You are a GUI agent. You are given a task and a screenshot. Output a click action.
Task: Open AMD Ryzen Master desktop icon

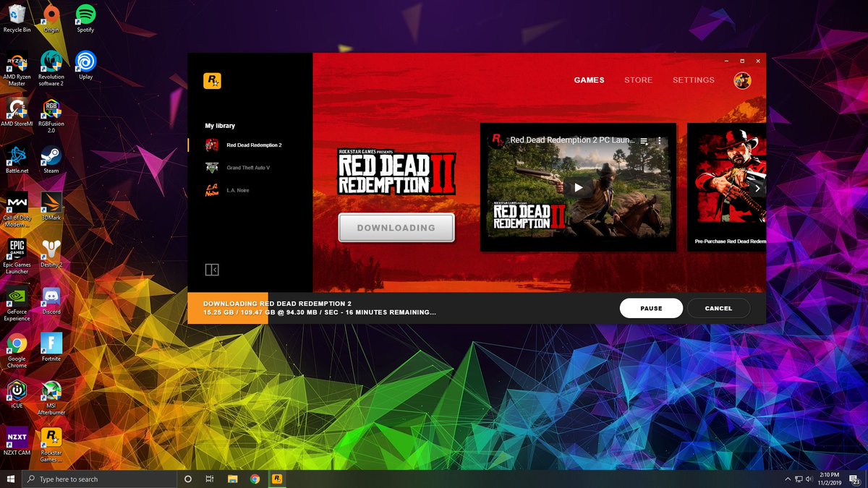(17, 69)
